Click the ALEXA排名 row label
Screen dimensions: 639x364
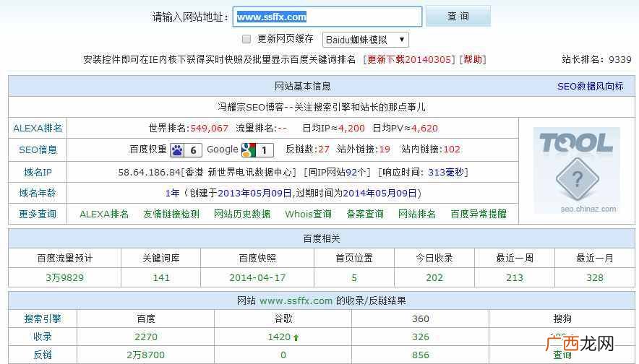38,129
